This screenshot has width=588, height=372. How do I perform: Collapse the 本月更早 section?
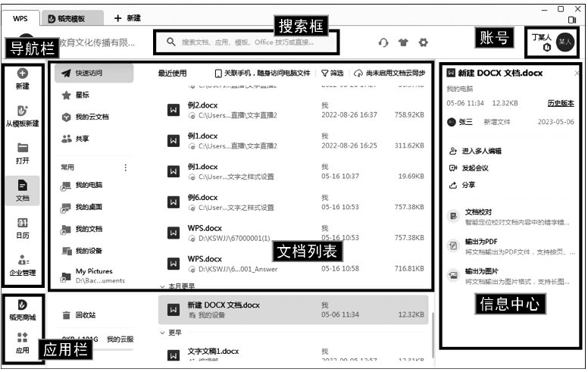coord(163,287)
